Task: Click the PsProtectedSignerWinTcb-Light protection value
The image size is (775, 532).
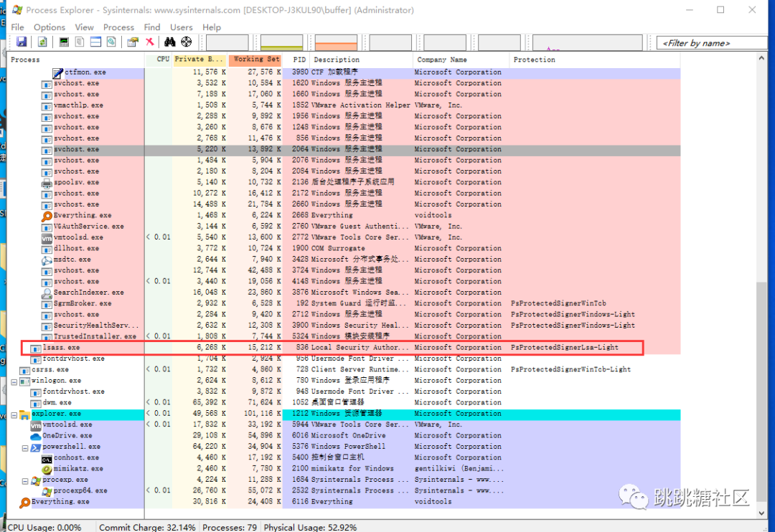Action: point(571,369)
